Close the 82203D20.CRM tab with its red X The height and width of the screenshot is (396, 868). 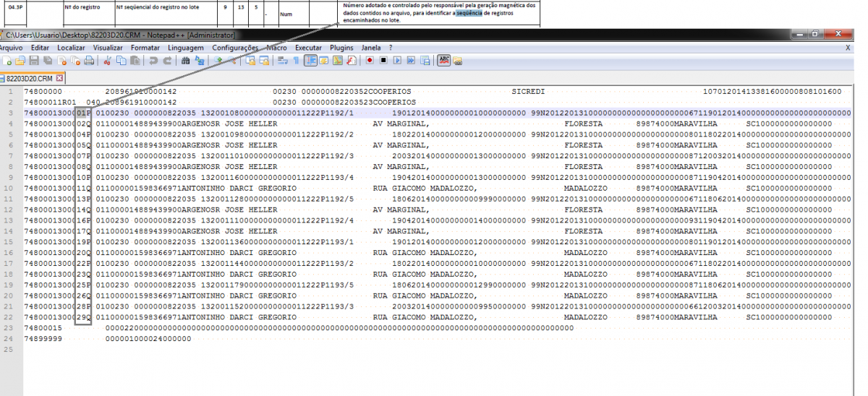coord(59,78)
